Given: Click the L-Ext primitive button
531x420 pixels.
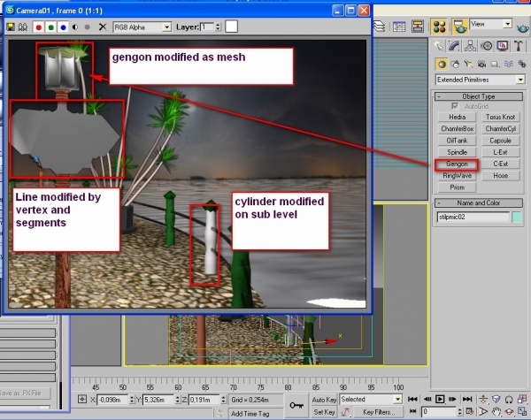Looking at the screenshot, I should pos(501,152).
